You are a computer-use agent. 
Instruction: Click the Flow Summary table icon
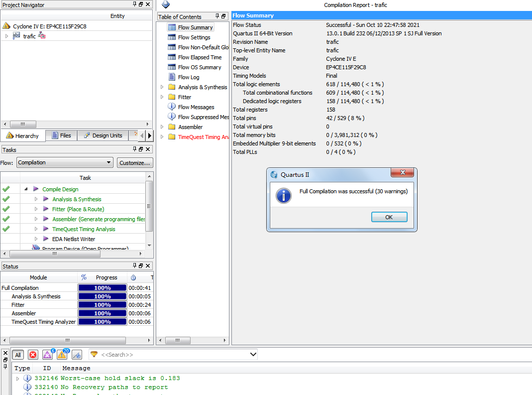tap(172, 27)
